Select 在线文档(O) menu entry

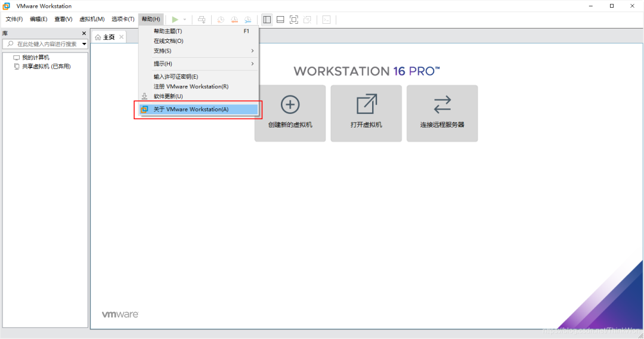click(199, 41)
